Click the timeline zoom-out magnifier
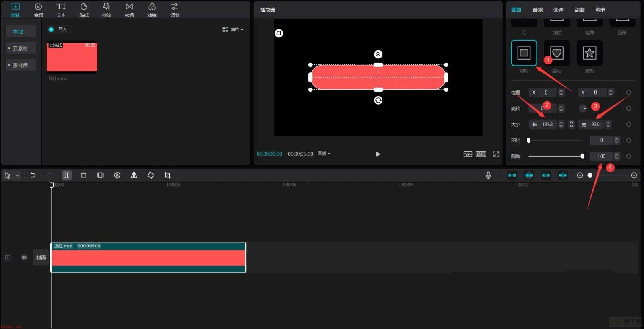 580,175
